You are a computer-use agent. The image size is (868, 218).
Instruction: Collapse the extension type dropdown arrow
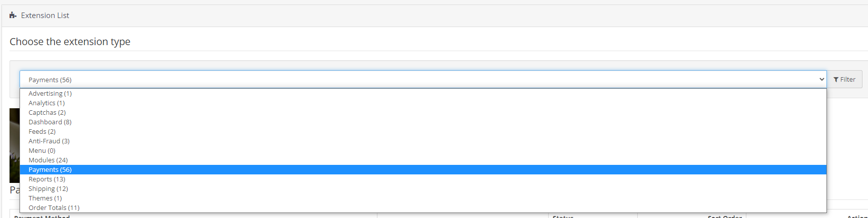click(x=821, y=80)
